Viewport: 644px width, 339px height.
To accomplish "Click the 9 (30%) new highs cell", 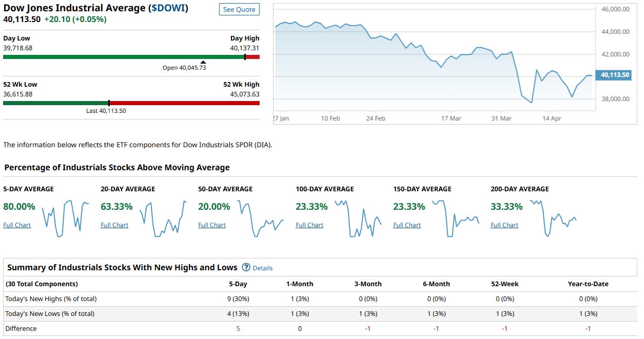I will pyautogui.click(x=238, y=298).
